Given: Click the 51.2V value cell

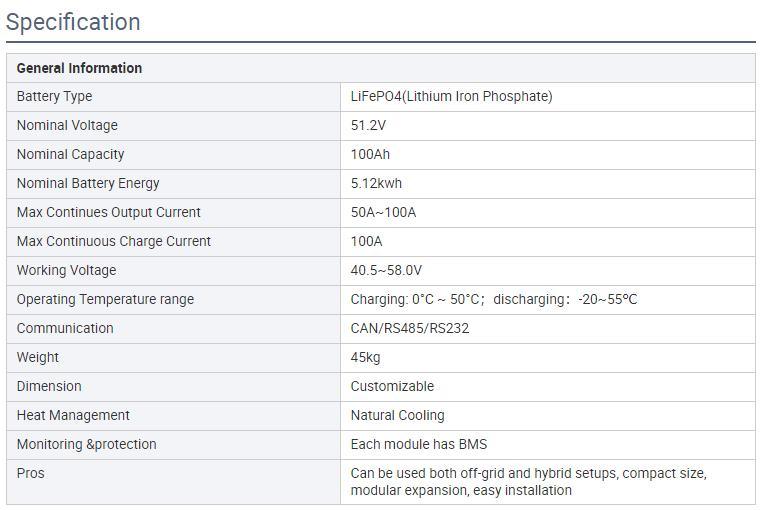Looking at the screenshot, I should (x=368, y=126).
